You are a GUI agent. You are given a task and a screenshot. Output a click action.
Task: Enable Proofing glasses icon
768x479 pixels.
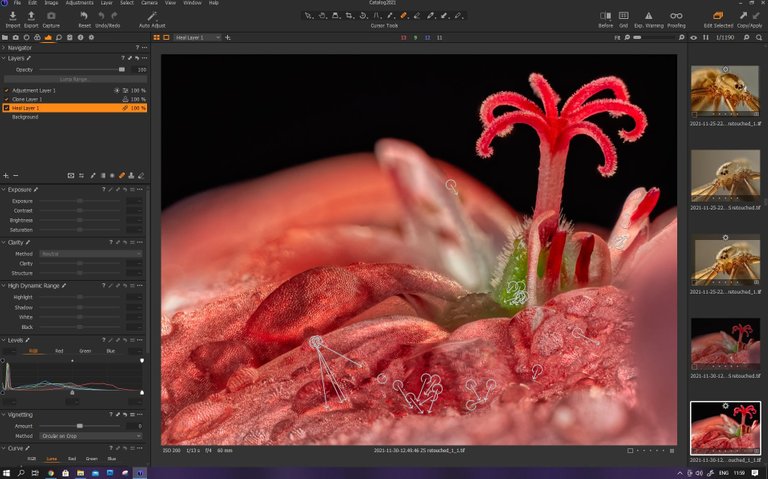click(x=676, y=16)
